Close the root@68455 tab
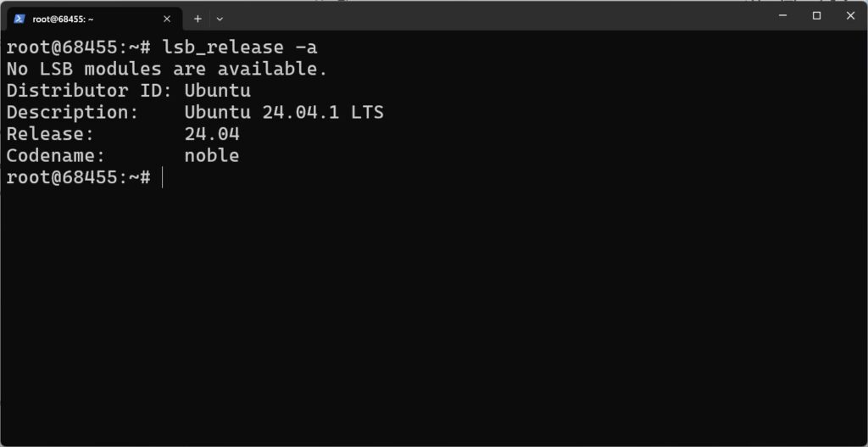 [167, 18]
